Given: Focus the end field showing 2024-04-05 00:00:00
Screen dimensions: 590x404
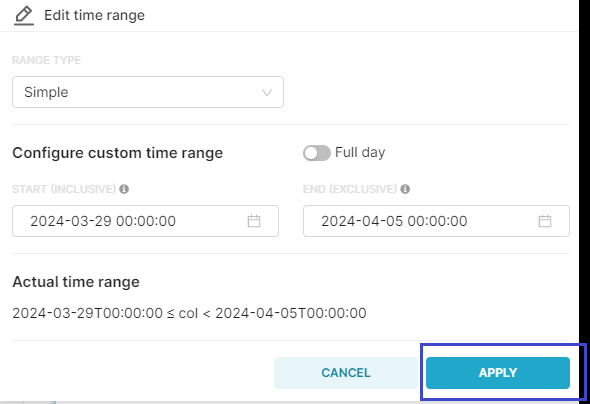Looking at the screenshot, I should (436, 221).
